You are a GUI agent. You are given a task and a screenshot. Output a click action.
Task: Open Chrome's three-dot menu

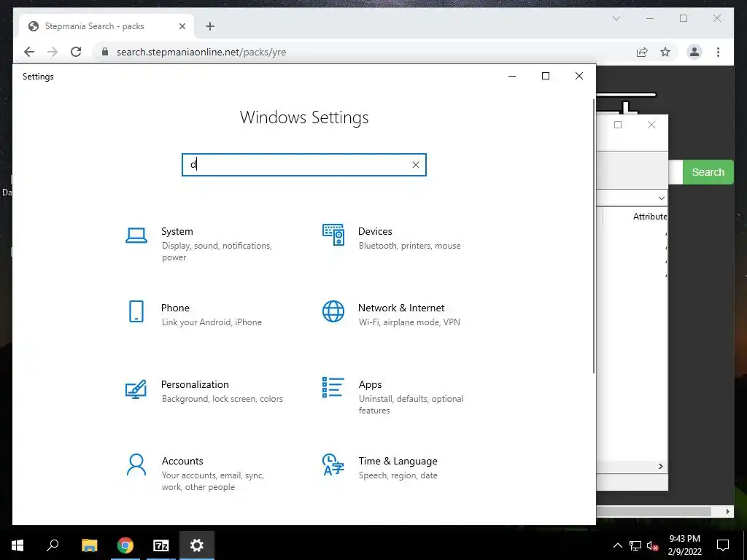tap(718, 52)
